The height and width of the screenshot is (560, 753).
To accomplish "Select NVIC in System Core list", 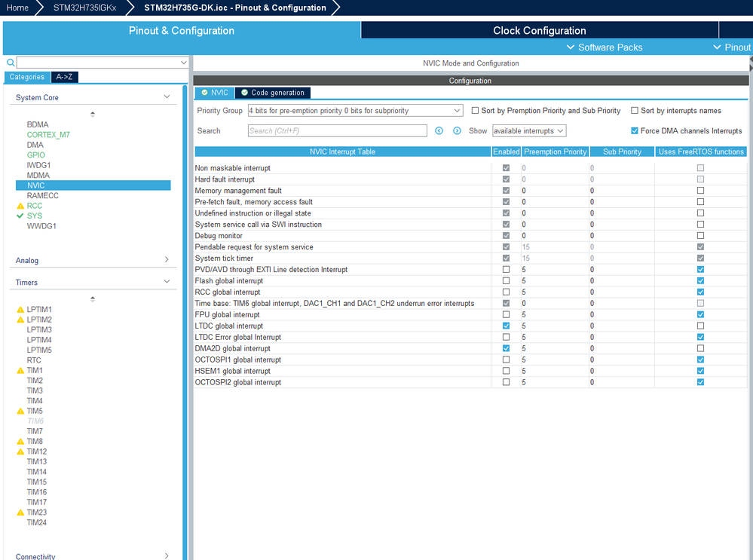I will click(93, 185).
